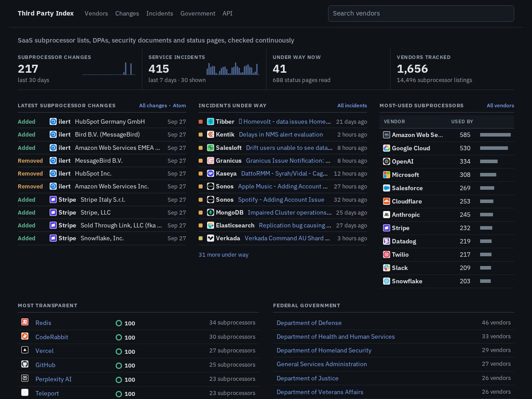Open the Teleport vendor link
The width and height of the screenshot is (532, 399).
pyautogui.click(x=47, y=393)
